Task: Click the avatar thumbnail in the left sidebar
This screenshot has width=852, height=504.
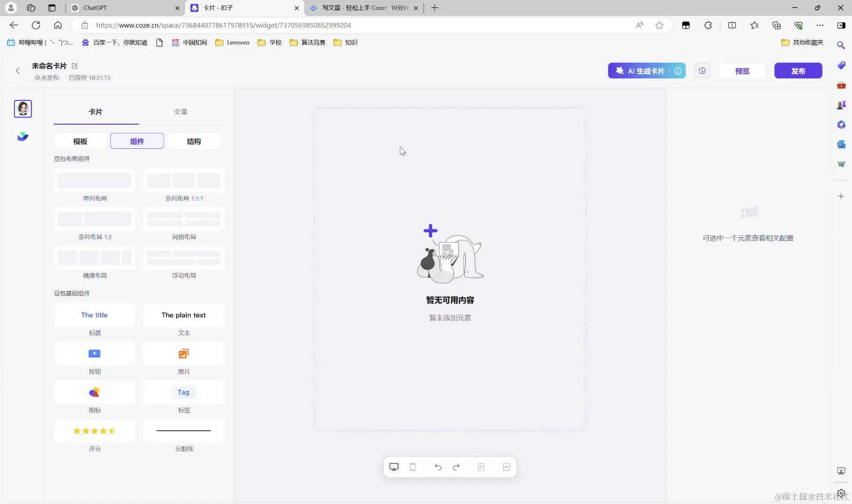Action: click(23, 109)
